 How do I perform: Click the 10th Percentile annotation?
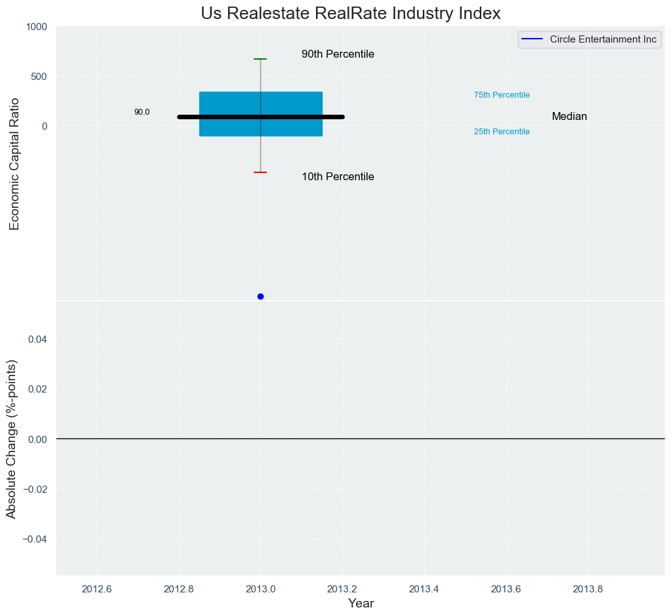point(338,177)
